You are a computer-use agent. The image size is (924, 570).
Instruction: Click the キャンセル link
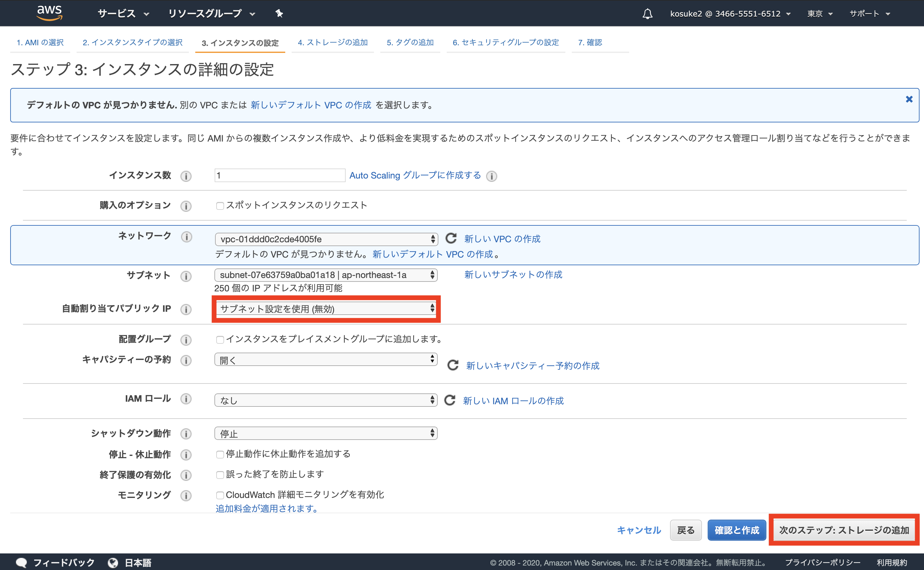coord(639,530)
